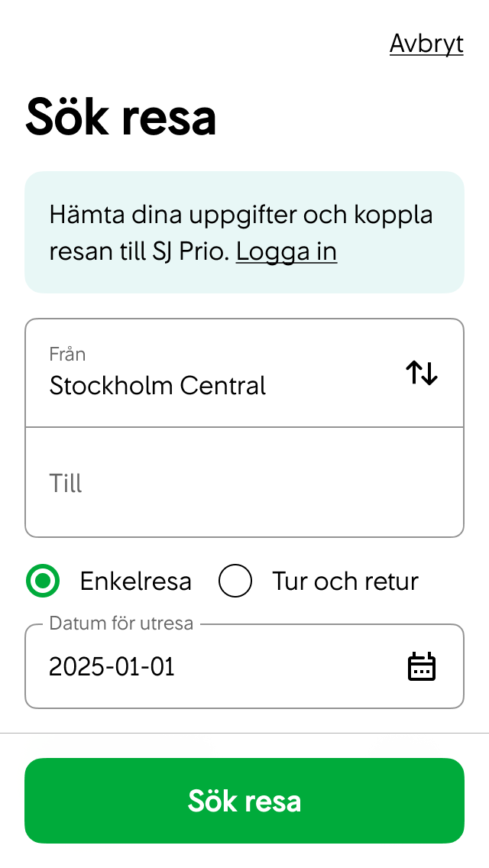Click the Sök resa page heading

pyautogui.click(x=121, y=116)
